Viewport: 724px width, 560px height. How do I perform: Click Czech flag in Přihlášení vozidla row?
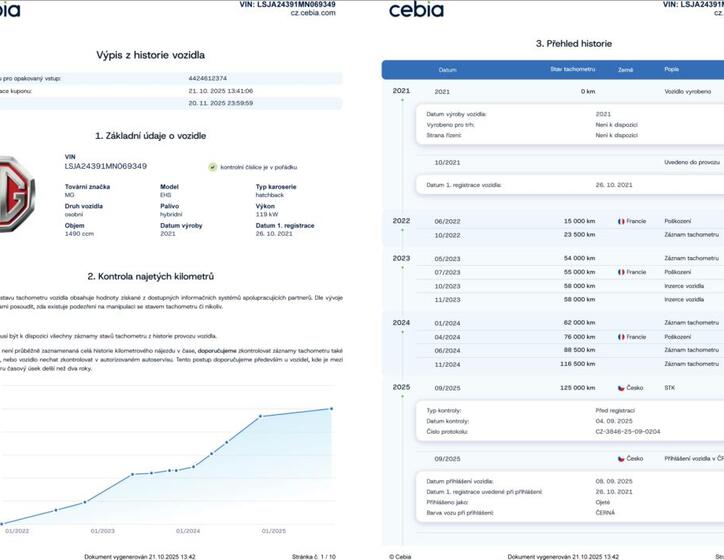(621, 458)
